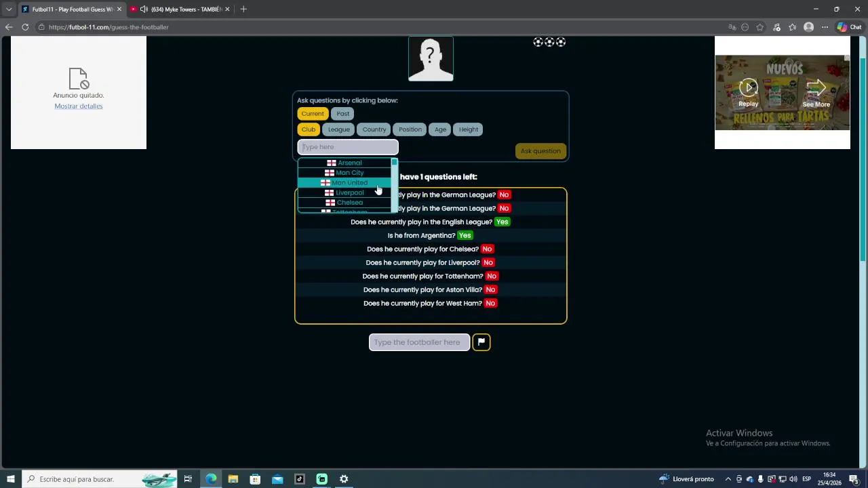Image resolution: width=868 pixels, height=488 pixels.
Task: Select the Position question category
Action: pos(410,129)
